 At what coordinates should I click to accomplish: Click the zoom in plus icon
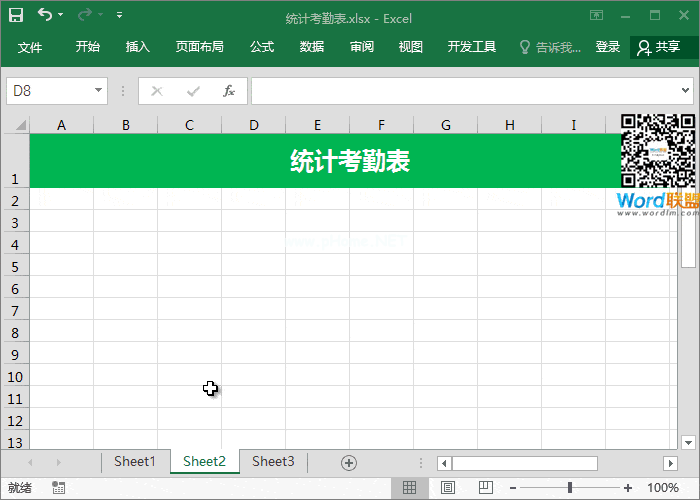click(628, 488)
